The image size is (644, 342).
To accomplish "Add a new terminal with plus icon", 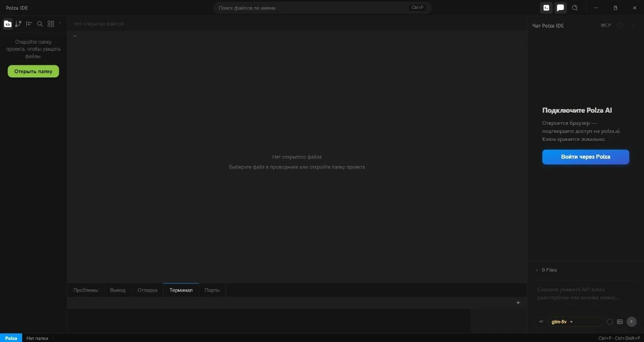I will point(518,303).
